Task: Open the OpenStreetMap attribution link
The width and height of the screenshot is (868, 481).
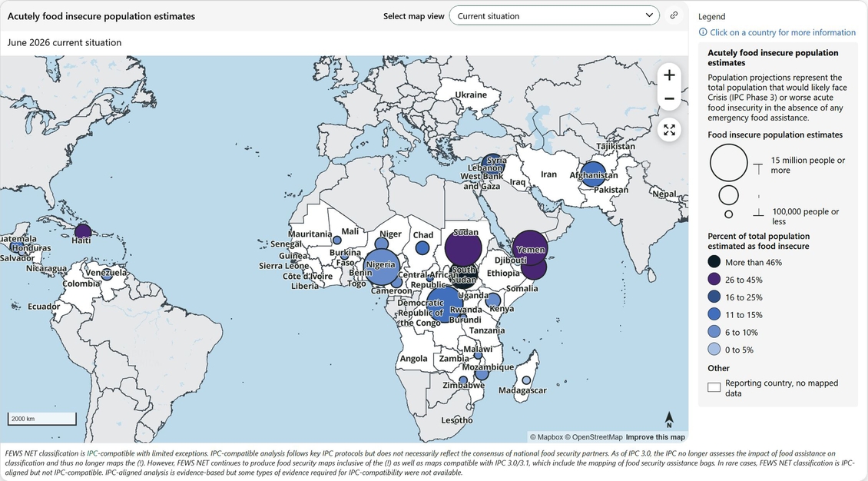Action: pyautogui.click(x=594, y=436)
